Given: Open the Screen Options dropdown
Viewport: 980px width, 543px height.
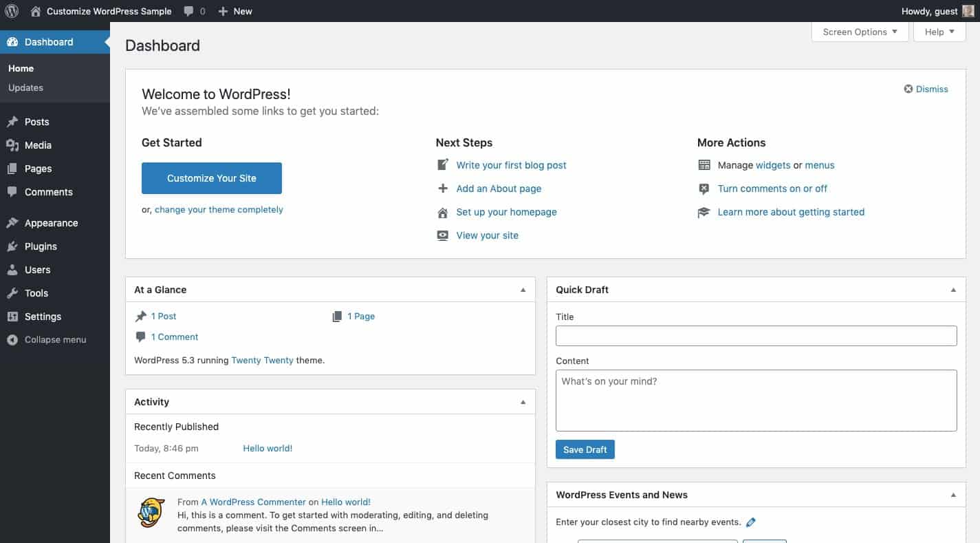Looking at the screenshot, I should point(860,32).
